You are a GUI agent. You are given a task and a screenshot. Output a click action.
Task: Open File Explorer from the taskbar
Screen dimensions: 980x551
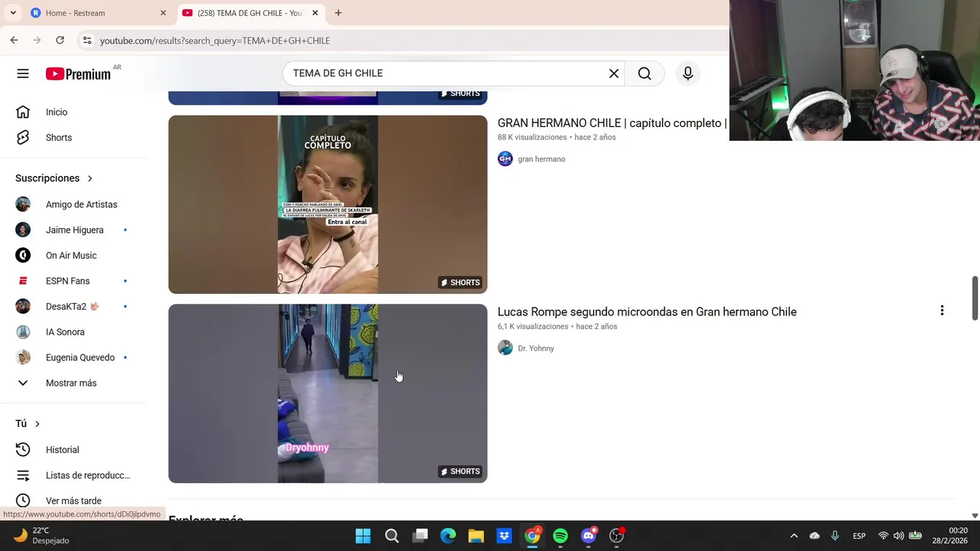pos(476,536)
